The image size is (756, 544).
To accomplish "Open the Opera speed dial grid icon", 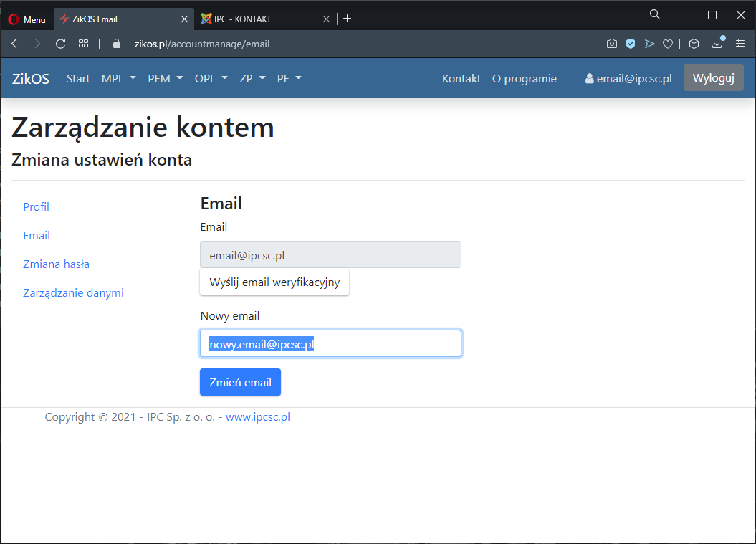I will [x=84, y=44].
